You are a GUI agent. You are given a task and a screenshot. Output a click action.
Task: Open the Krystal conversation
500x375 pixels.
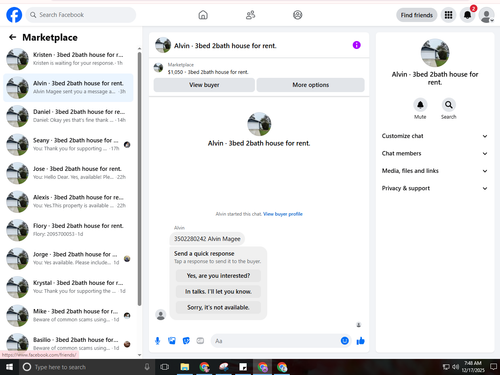click(x=68, y=287)
